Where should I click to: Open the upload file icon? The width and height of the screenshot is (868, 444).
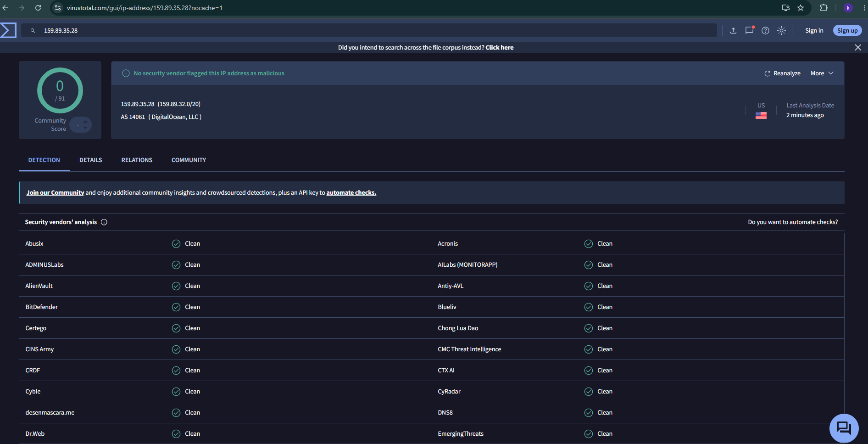click(733, 31)
